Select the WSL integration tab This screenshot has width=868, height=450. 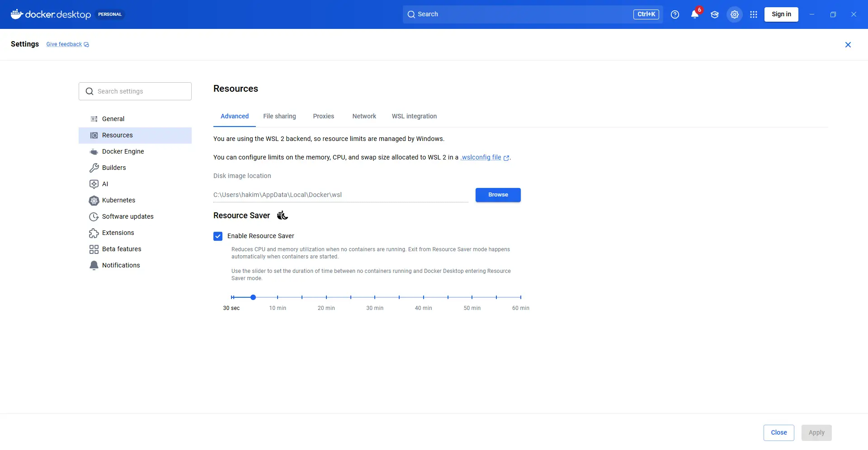pos(415,116)
